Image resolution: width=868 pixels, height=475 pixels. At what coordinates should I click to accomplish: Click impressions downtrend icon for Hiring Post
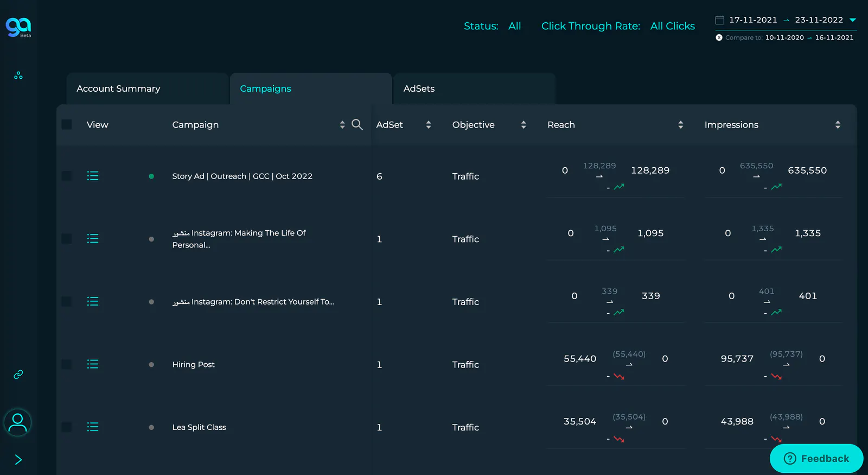pos(776,376)
